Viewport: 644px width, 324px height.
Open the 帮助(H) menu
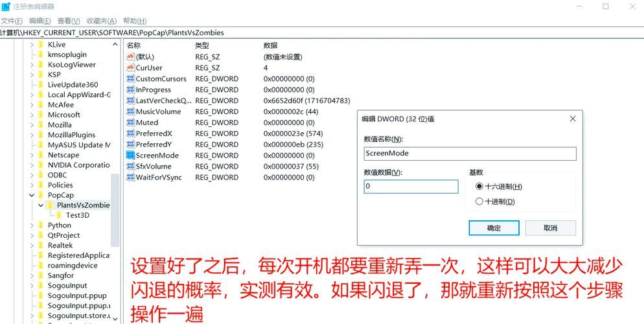[135, 21]
